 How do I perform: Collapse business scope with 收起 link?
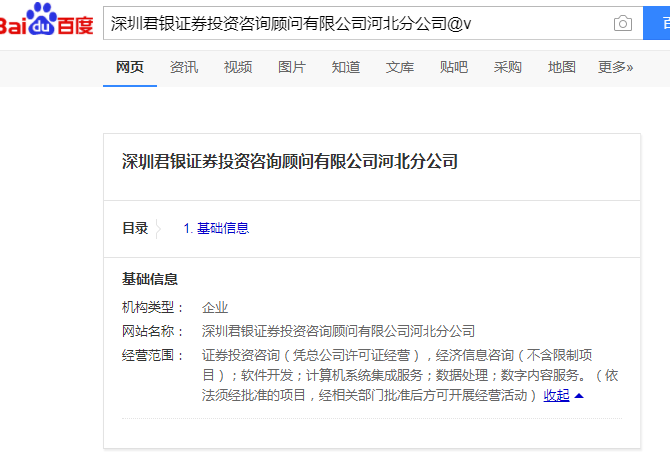tap(556, 396)
